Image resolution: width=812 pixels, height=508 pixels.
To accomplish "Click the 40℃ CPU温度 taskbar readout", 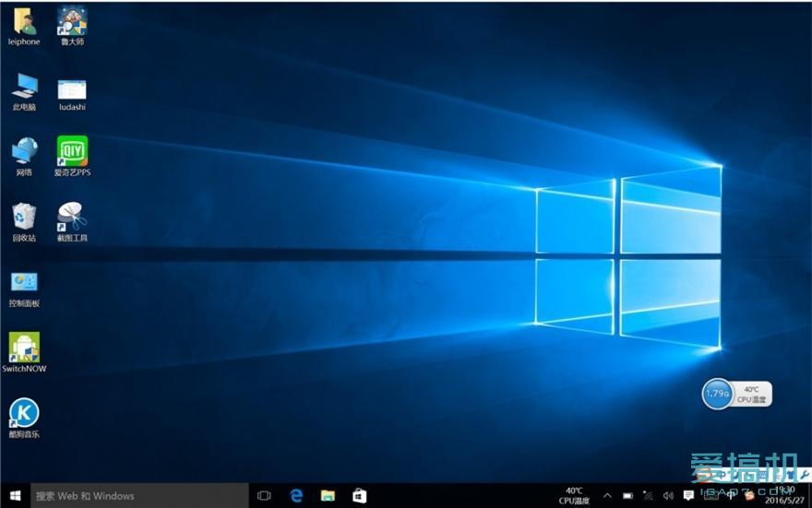I will (574, 496).
